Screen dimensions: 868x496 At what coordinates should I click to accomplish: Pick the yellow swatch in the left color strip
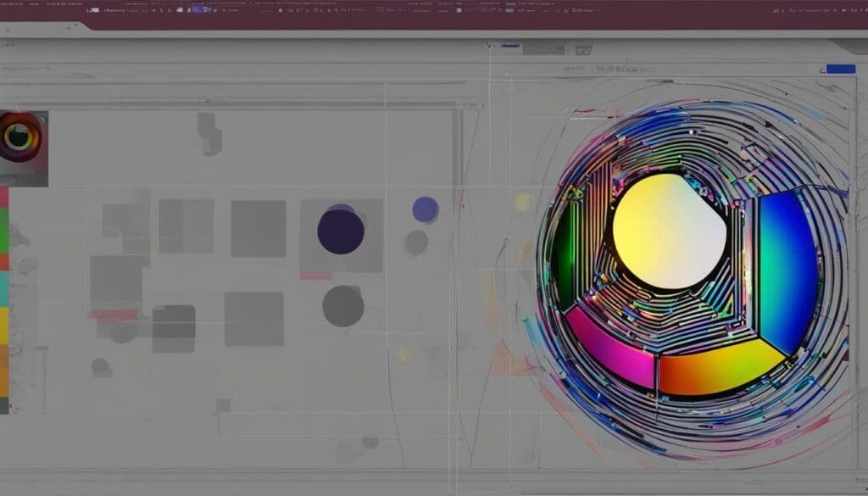pos(4,326)
